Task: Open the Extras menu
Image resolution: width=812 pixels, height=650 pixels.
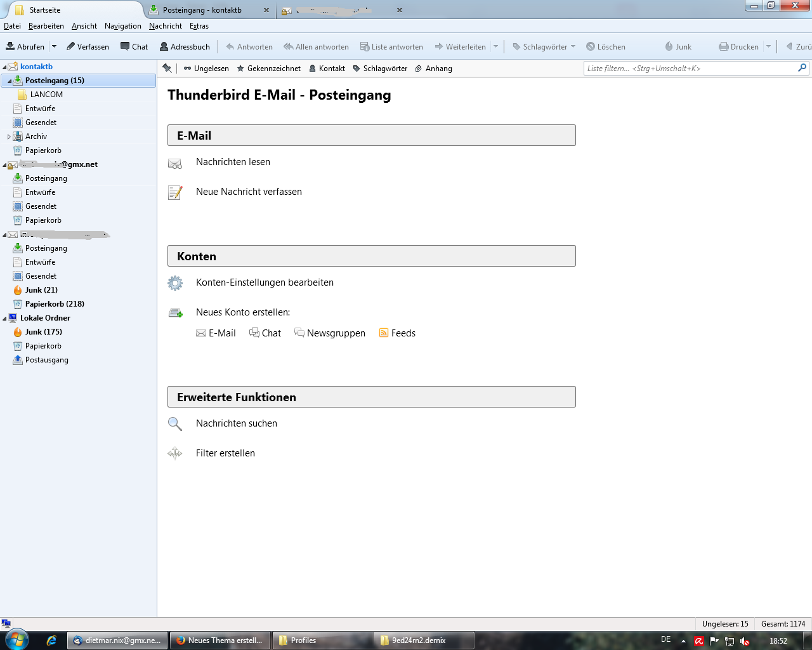Action: pyautogui.click(x=199, y=26)
